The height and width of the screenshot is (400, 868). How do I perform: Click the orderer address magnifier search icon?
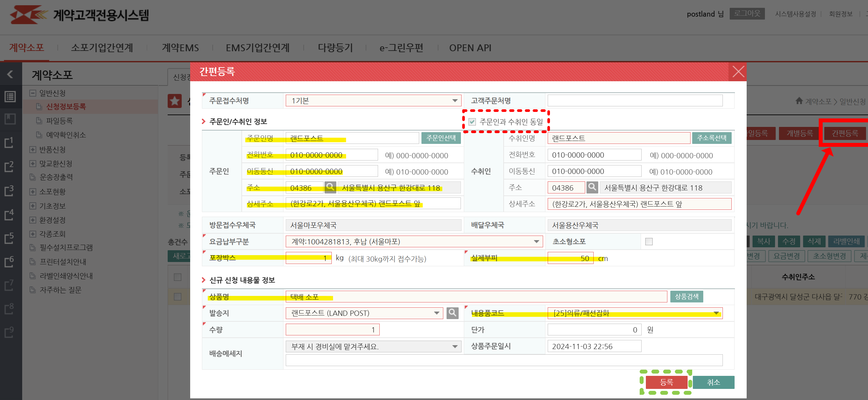coord(330,187)
